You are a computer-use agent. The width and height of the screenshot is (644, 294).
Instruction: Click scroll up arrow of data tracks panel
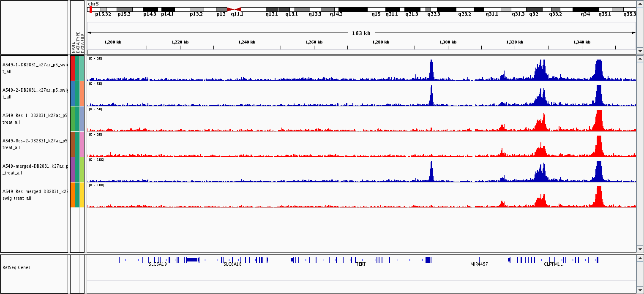pyautogui.click(x=640, y=59)
